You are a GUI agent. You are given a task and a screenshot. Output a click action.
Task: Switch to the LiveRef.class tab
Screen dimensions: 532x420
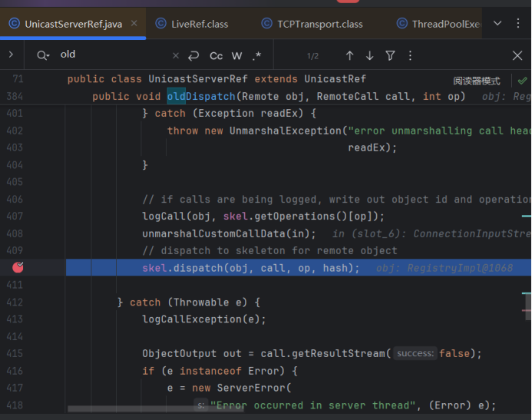coord(199,24)
